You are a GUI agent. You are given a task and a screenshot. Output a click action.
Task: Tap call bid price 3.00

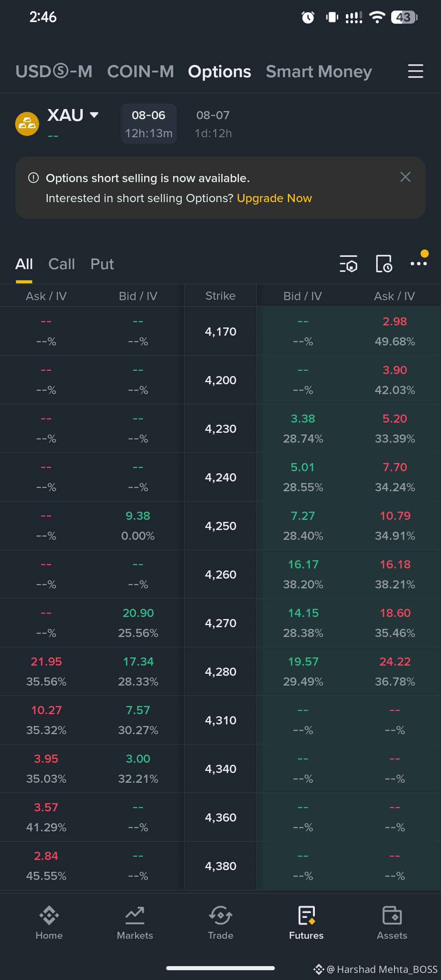pyautogui.click(x=138, y=759)
